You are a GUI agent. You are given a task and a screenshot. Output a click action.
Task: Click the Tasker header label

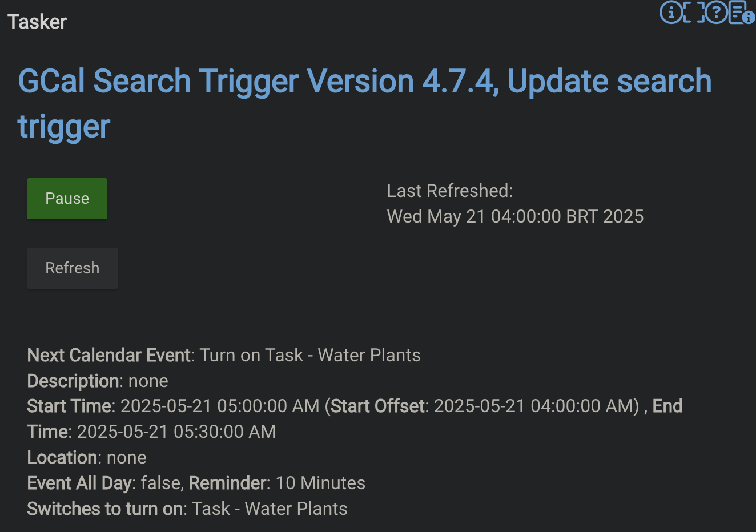coord(37,22)
